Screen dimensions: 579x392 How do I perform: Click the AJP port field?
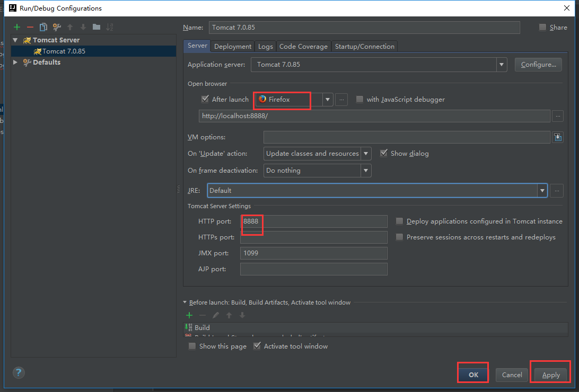coord(314,269)
